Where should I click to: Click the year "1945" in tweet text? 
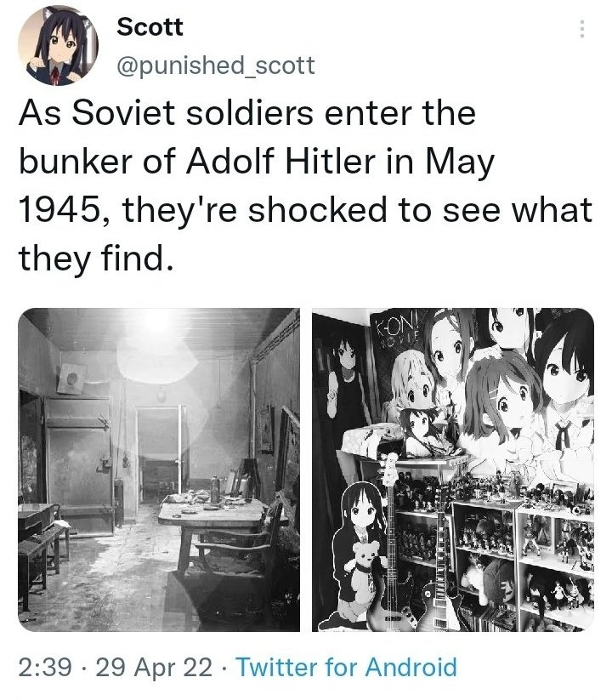point(59,210)
